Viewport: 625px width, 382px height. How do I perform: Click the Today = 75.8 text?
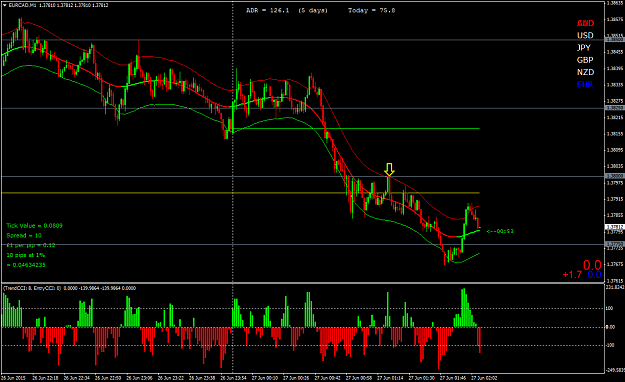[x=371, y=10]
